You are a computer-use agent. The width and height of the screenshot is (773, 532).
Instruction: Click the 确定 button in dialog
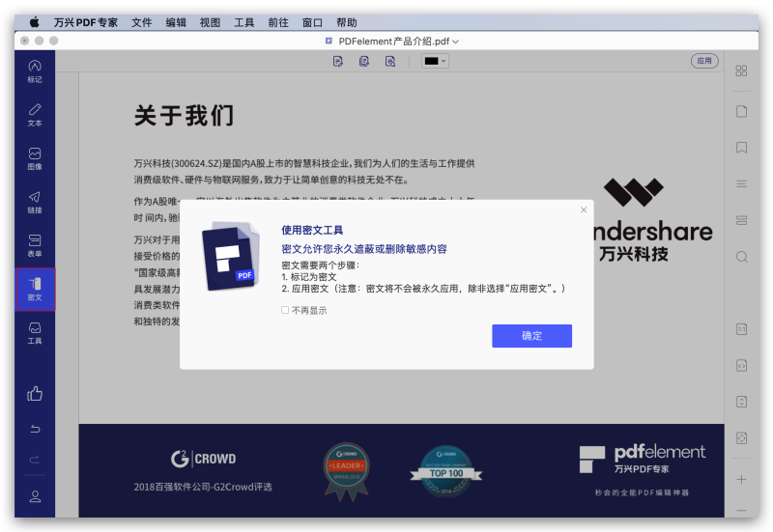(531, 336)
